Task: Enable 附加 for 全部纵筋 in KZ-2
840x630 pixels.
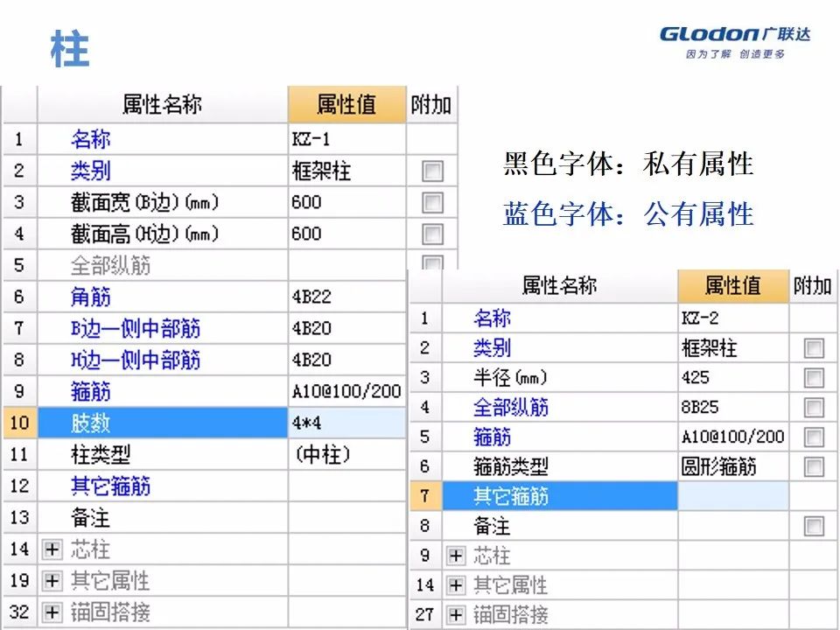Action: [x=813, y=407]
